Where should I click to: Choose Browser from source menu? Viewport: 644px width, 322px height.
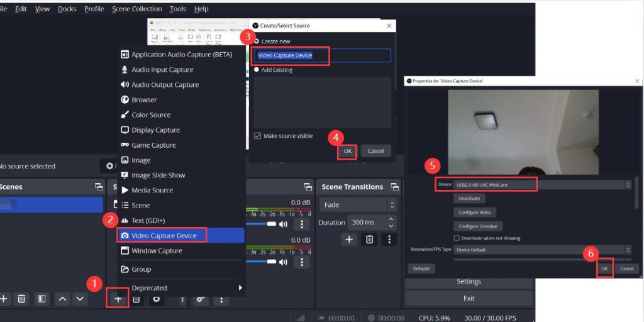click(x=180, y=100)
